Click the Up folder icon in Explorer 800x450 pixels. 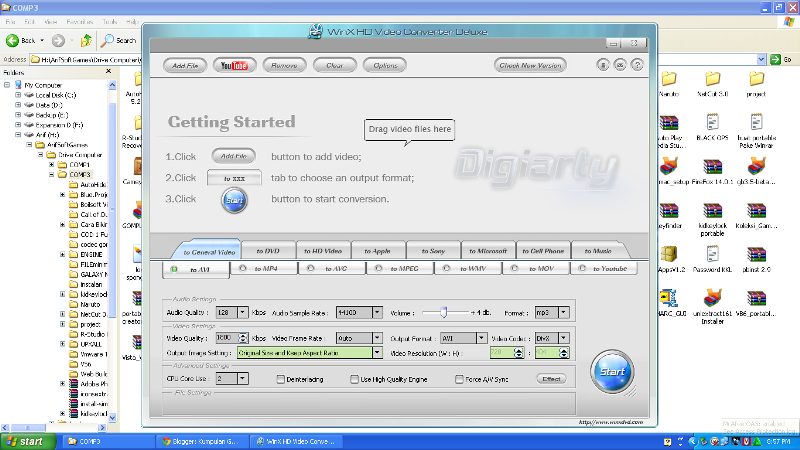(x=86, y=40)
